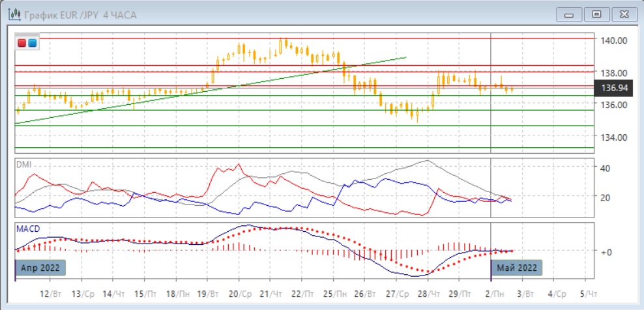The height and width of the screenshot is (310, 644).
Task: Click the current price label 136.94
Action: point(615,88)
